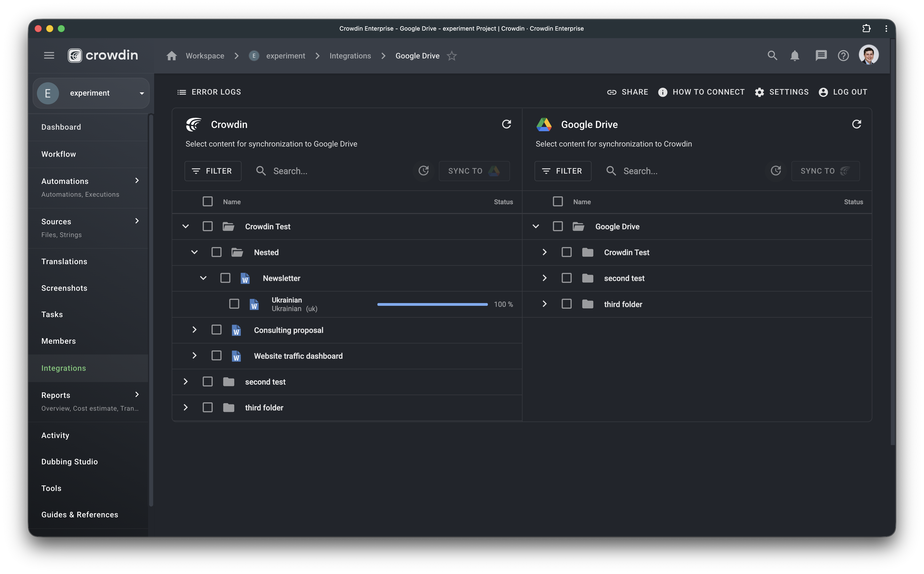Open Screenshots in the sidebar

coord(88,288)
